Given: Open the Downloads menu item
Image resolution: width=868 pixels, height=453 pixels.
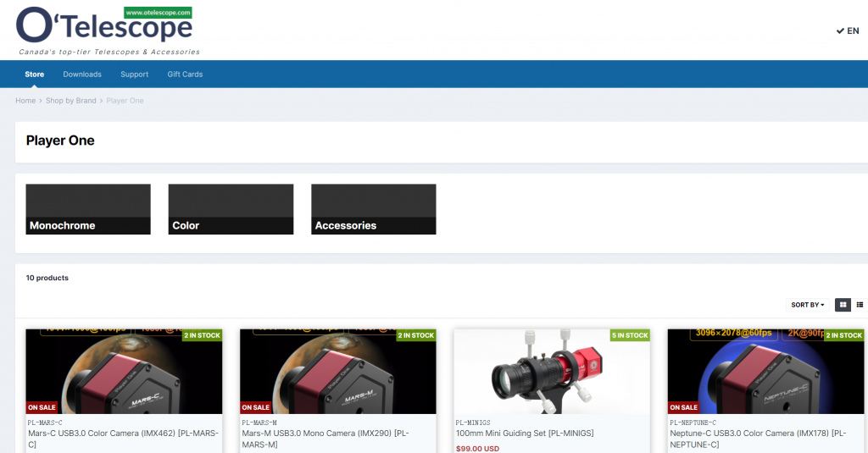Looking at the screenshot, I should coord(82,75).
